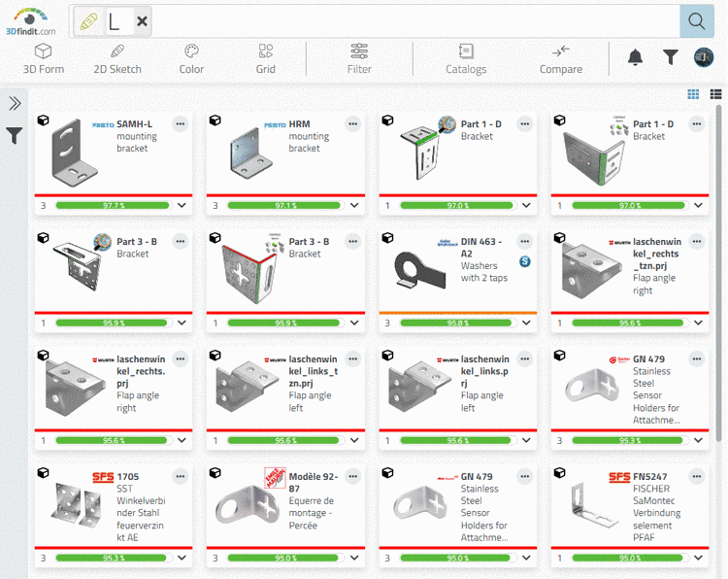Open notifications bell
This screenshot has width=728, height=579.
pos(635,57)
